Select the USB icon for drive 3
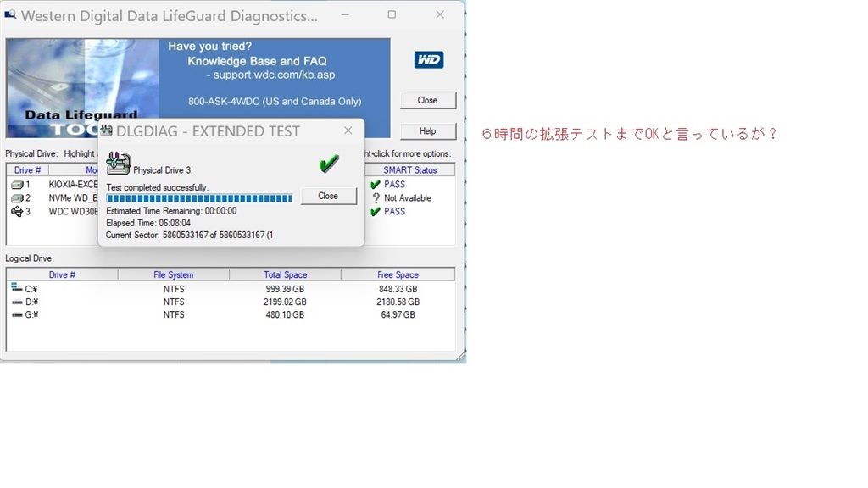868x488 pixels. tap(17, 211)
